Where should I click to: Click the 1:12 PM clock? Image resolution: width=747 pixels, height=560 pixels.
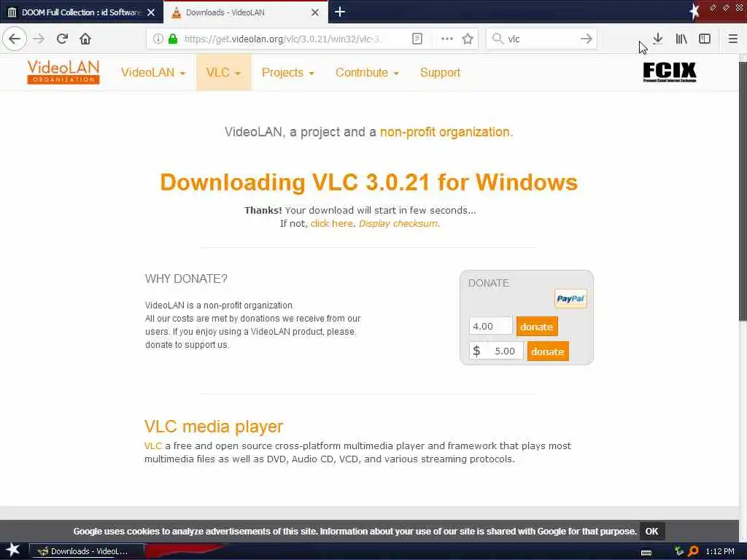click(x=720, y=551)
